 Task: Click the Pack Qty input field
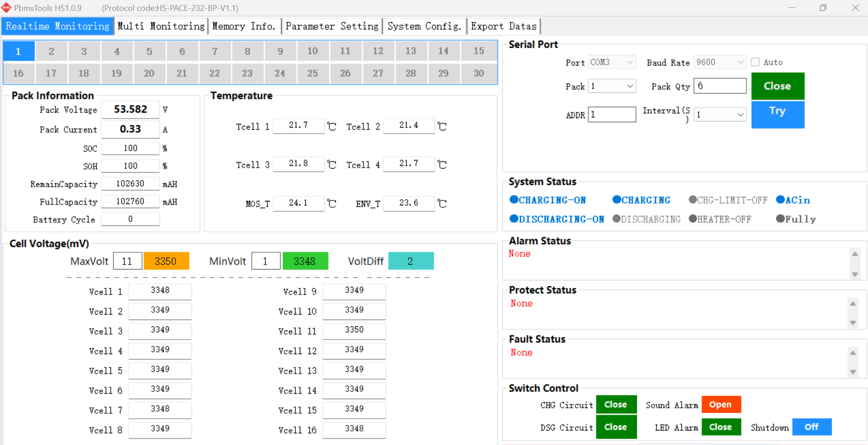click(720, 86)
